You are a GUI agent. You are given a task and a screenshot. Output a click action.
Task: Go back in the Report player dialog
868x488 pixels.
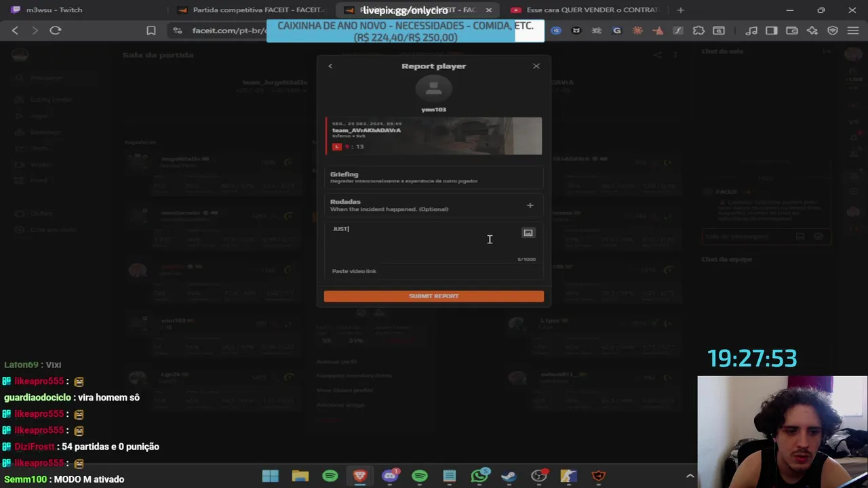coord(330,66)
